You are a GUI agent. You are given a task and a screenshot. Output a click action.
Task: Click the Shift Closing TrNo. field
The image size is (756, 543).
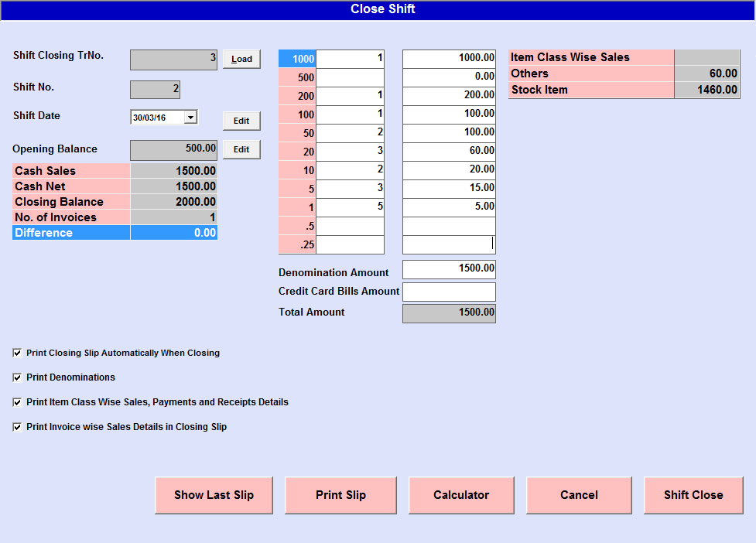point(173,60)
